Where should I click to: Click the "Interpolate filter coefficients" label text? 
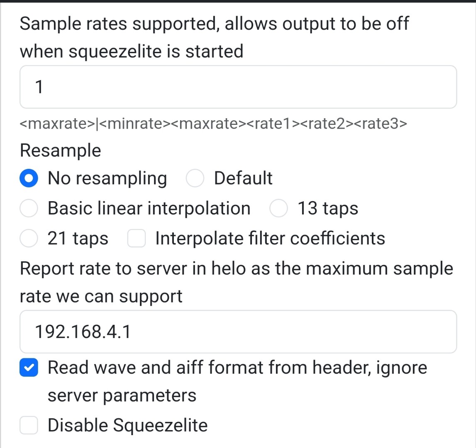[270, 239]
